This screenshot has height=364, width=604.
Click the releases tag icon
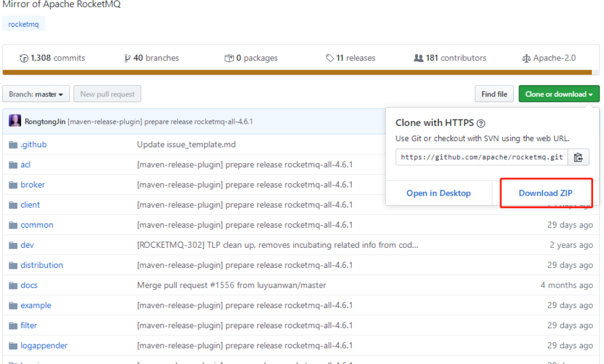coord(329,58)
